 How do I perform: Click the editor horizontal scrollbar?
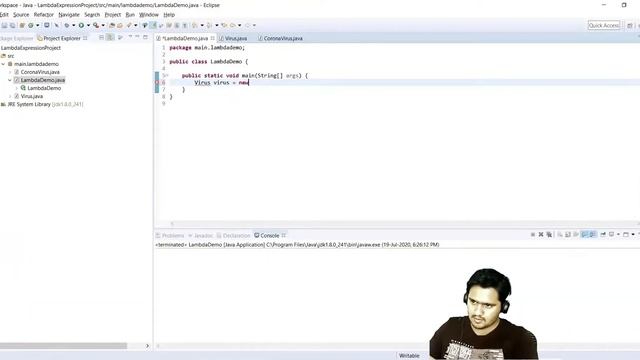(404, 224)
